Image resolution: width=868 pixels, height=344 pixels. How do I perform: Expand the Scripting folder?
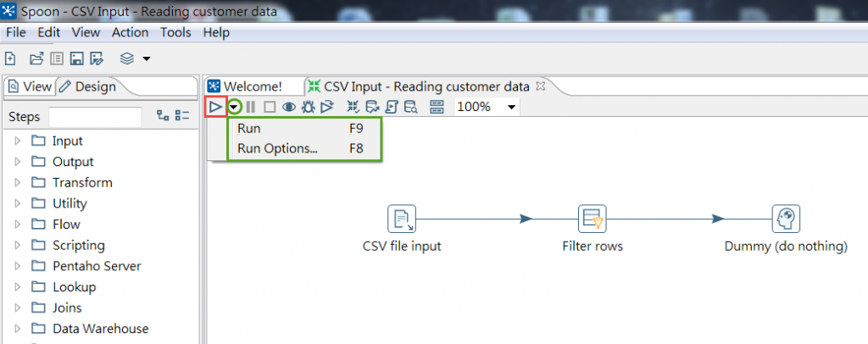(x=17, y=245)
